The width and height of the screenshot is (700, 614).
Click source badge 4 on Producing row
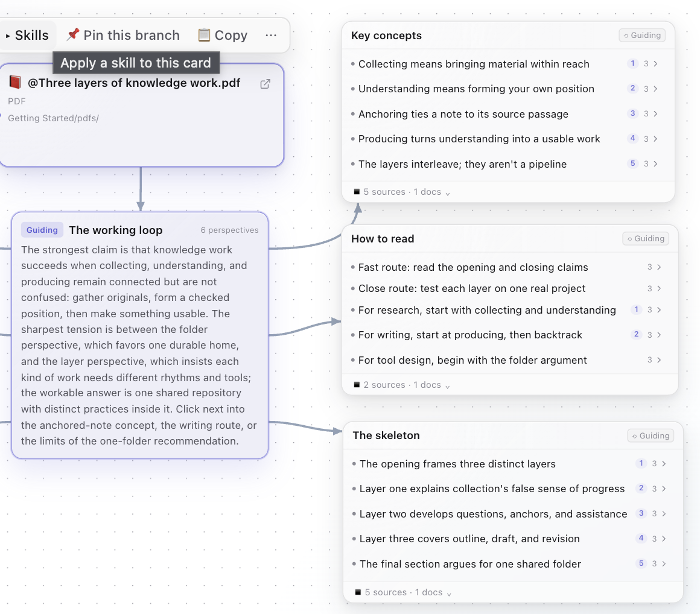632,138
